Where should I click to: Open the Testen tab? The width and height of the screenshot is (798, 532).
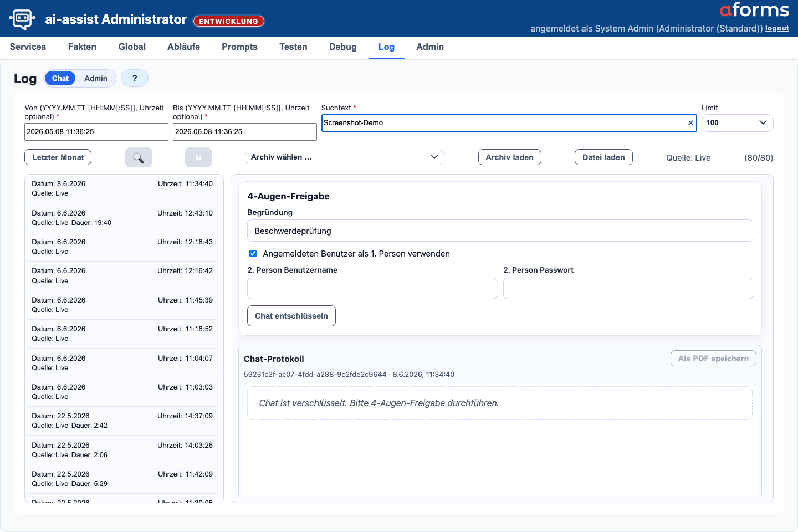pyautogui.click(x=293, y=47)
